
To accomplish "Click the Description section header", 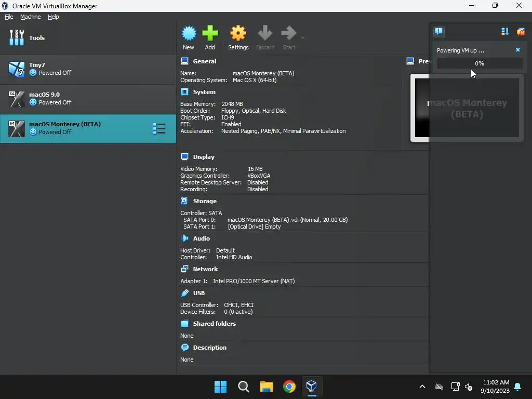I will (x=210, y=348).
